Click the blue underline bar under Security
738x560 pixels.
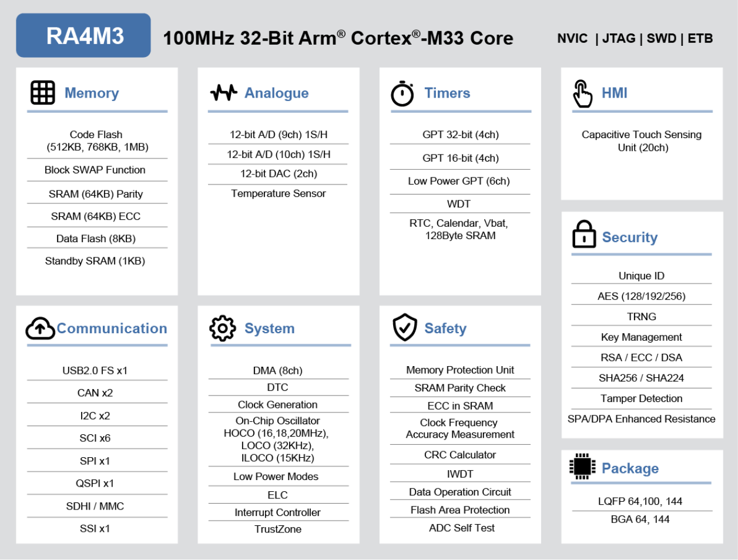click(642, 254)
